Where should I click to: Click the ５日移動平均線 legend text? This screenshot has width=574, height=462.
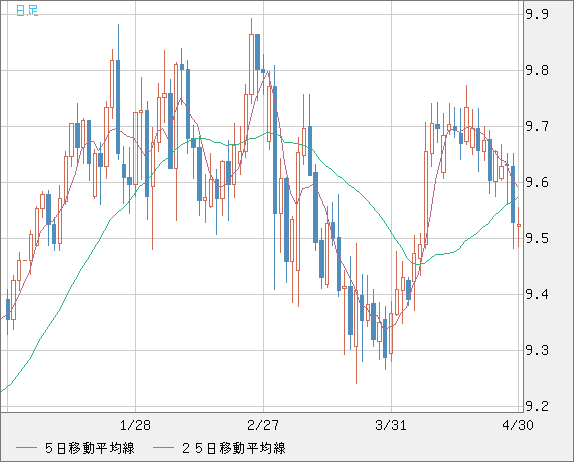point(90,448)
